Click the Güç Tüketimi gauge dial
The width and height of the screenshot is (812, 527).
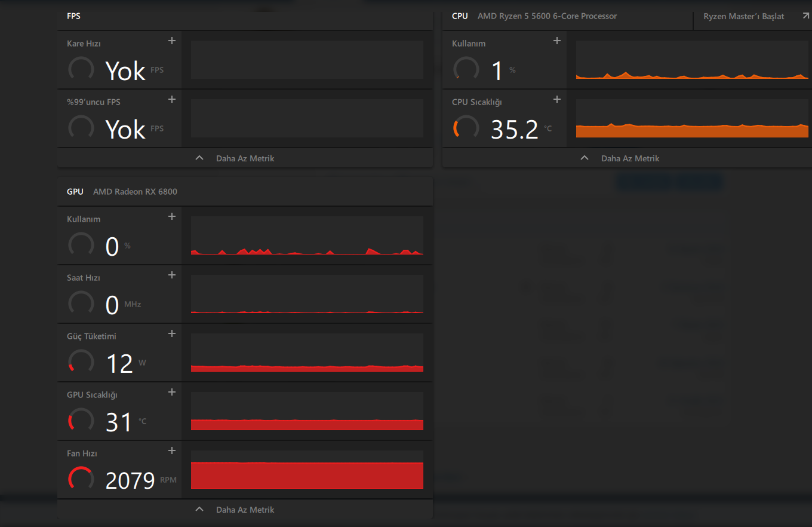81,362
